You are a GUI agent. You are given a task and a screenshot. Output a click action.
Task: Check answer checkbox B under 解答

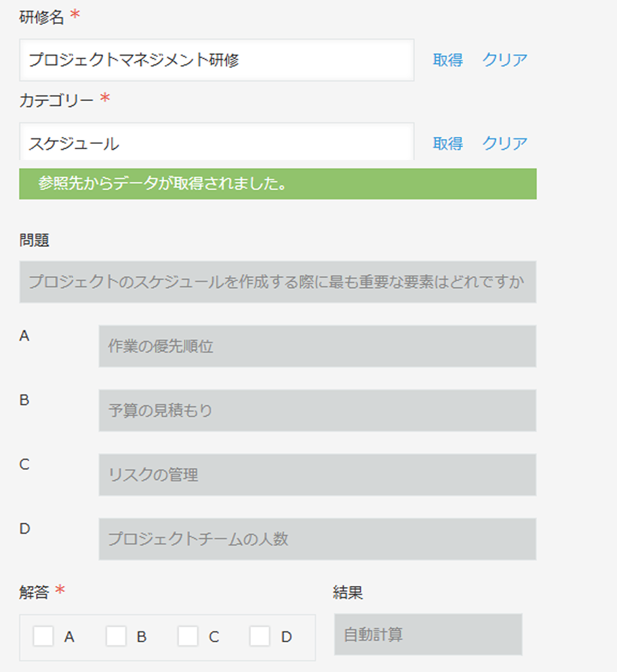coord(116,636)
